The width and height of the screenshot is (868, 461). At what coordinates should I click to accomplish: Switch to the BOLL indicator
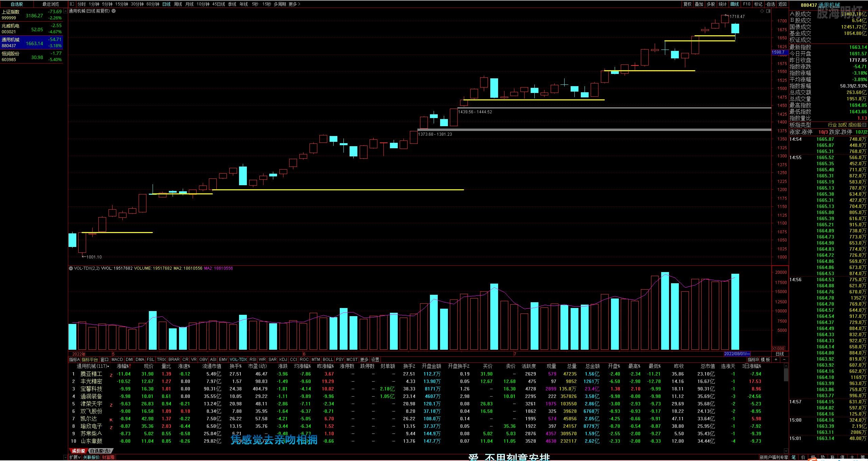(x=328, y=360)
